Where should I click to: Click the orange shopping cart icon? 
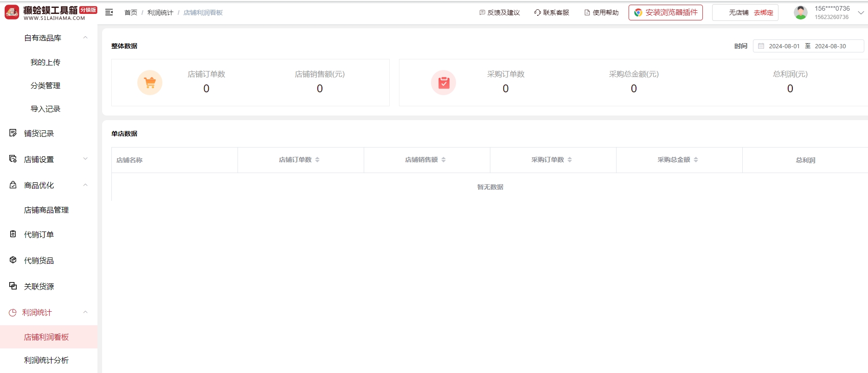pyautogui.click(x=150, y=83)
